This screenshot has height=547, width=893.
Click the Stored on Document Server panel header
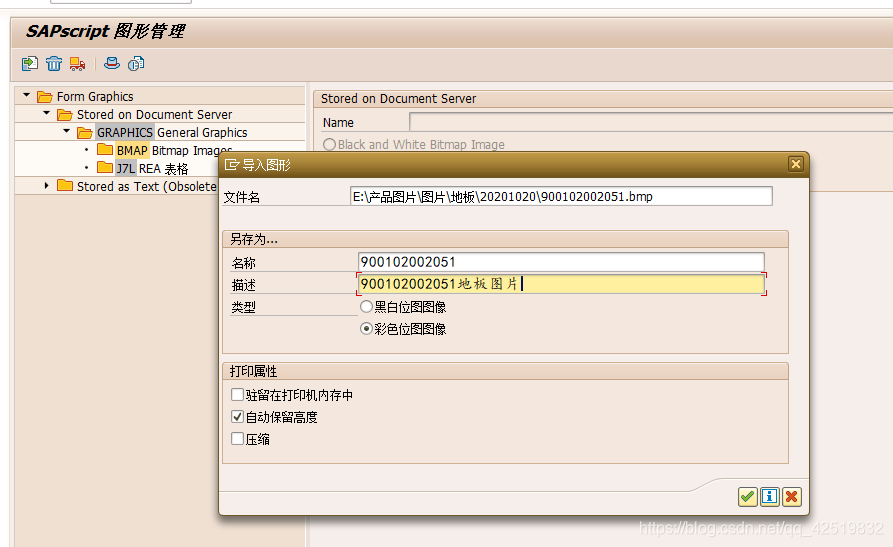(x=603, y=99)
